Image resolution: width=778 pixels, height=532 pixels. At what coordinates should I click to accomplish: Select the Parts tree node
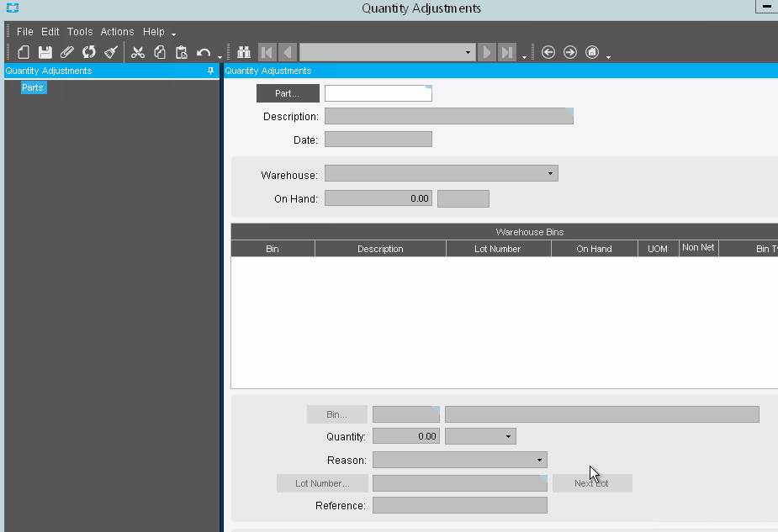(x=33, y=87)
